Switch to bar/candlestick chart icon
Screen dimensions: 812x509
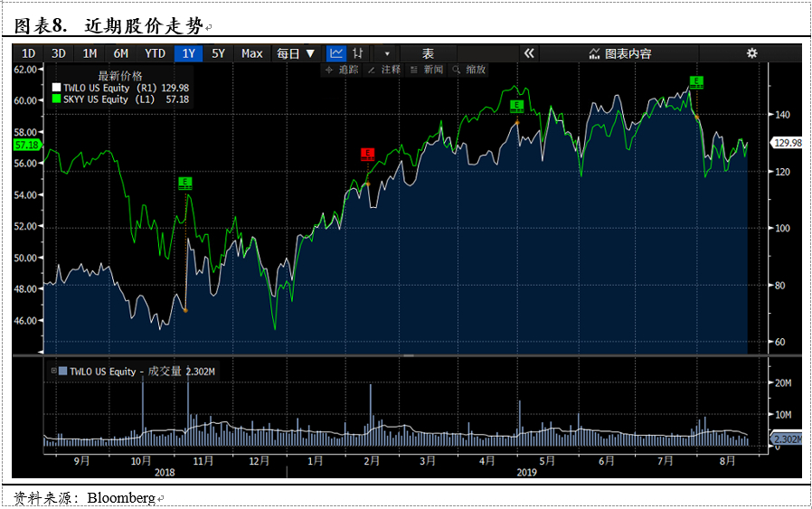(357, 53)
